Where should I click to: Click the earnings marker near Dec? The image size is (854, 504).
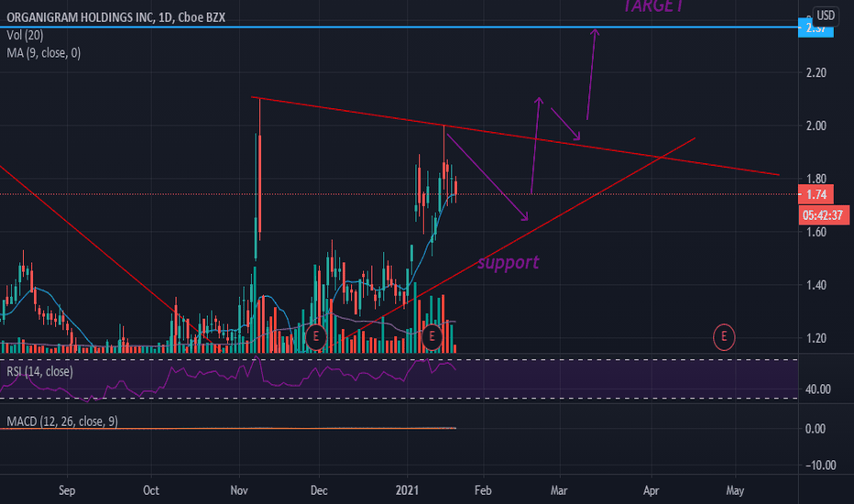[316, 336]
